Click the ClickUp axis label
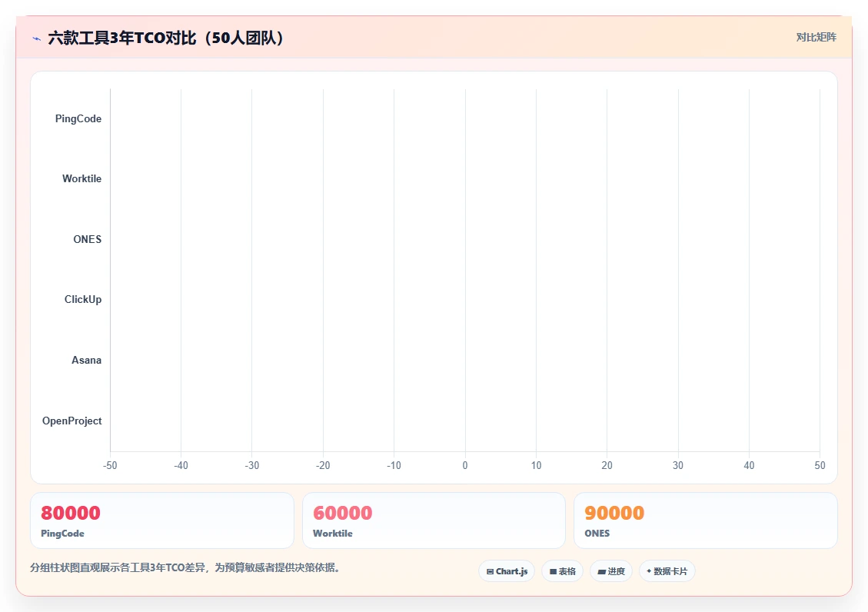This screenshot has height=612, width=868. point(83,299)
